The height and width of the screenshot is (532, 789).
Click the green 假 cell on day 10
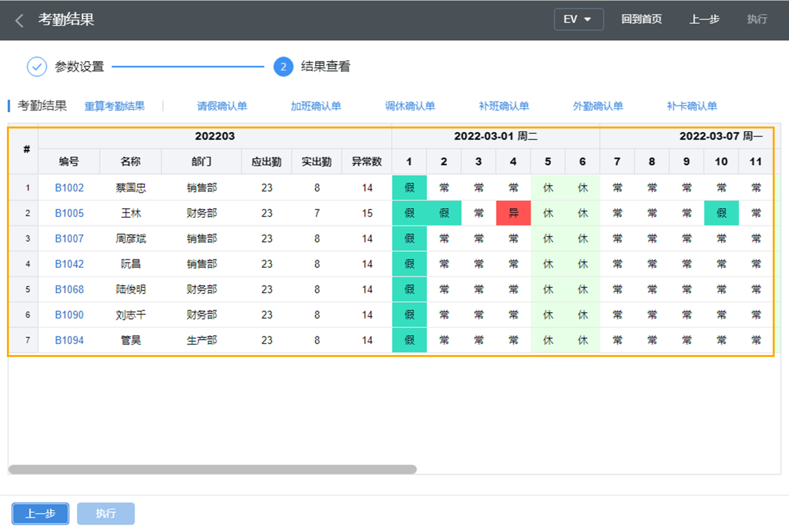point(721,213)
